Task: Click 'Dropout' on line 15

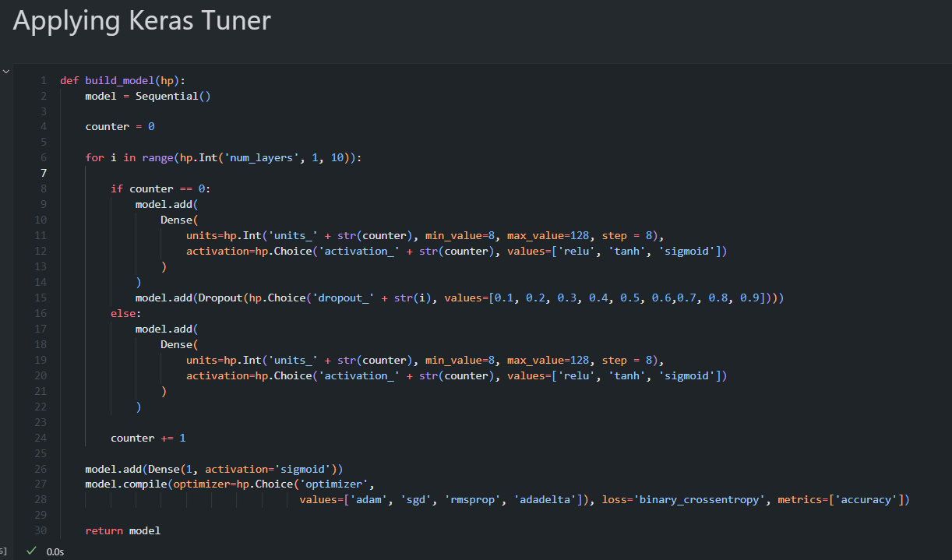Action: (220, 298)
